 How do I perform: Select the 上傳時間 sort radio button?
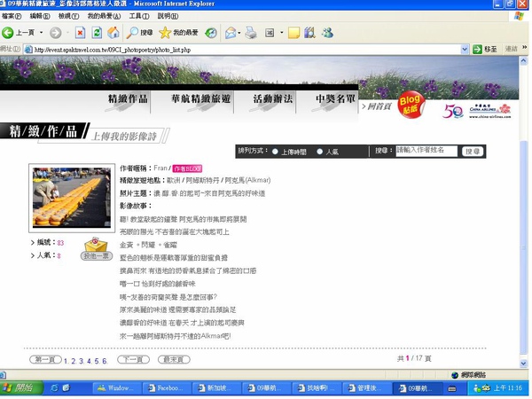[275, 152]
